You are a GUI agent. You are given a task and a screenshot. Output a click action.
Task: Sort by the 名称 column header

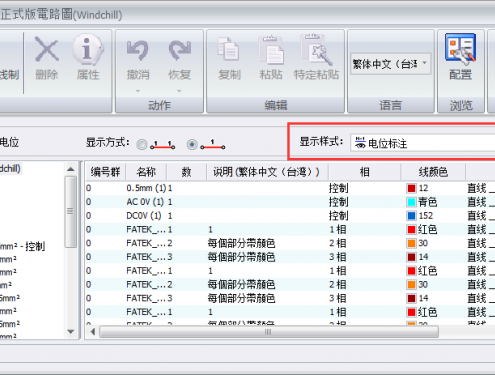point(146,172)
